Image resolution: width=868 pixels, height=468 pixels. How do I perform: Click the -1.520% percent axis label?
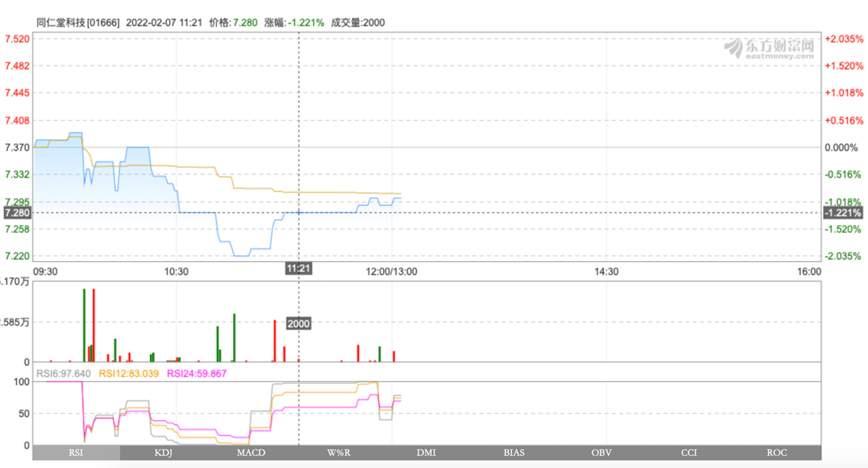coord(845,229)
